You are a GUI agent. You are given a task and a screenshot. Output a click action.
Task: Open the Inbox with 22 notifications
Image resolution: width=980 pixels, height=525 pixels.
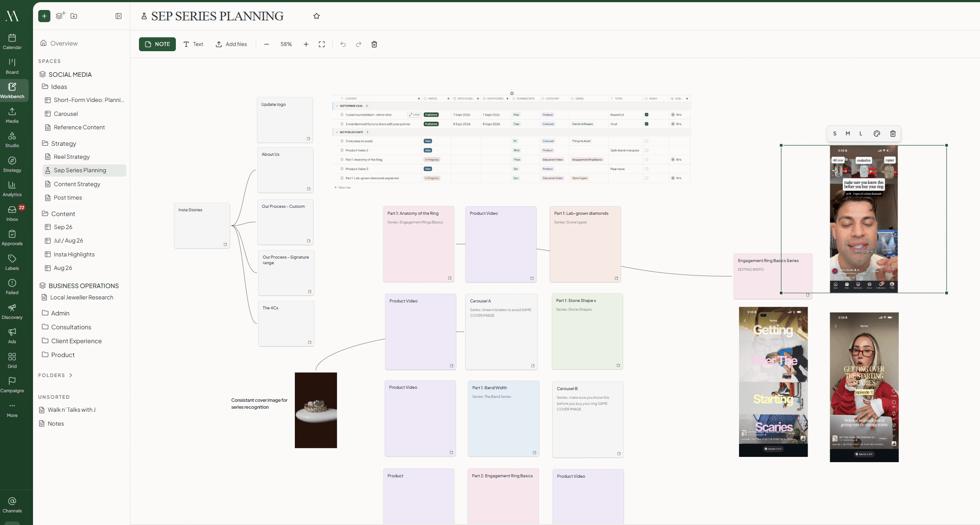tap(12, 213)
